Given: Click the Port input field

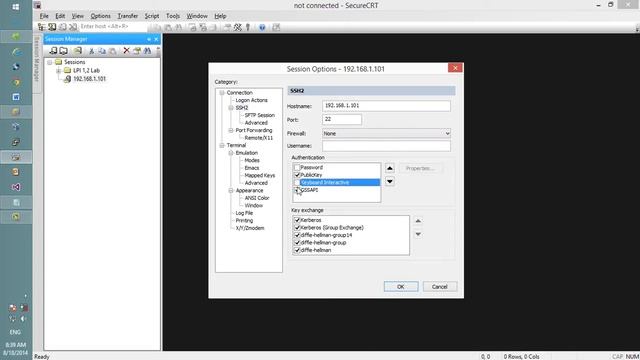Looking at the screenshot, I should (x=342, y=119).
